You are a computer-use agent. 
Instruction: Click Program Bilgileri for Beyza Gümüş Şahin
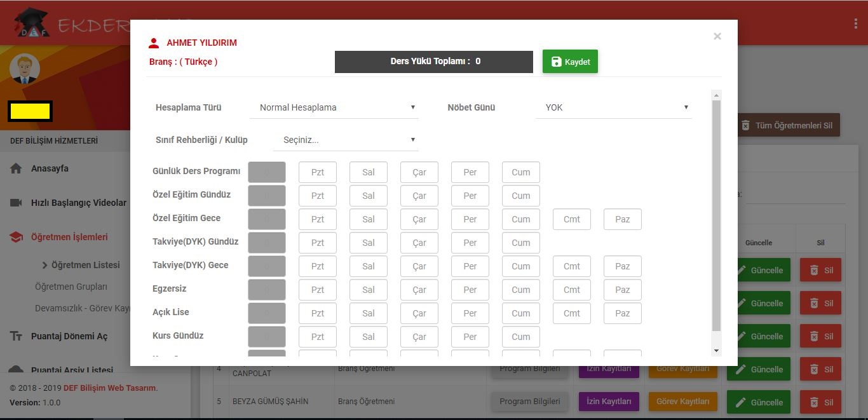click(x=529, y=402)
